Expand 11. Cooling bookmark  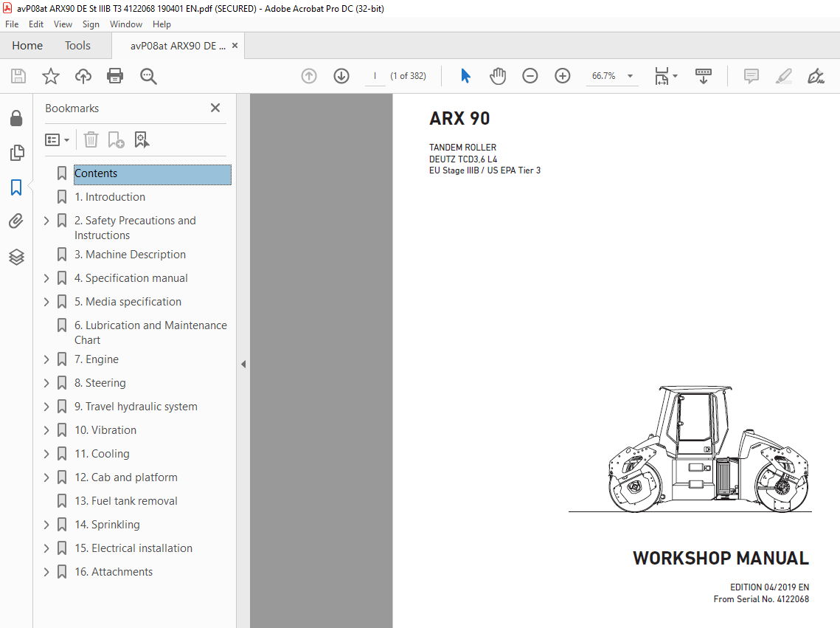pos(46,454)
